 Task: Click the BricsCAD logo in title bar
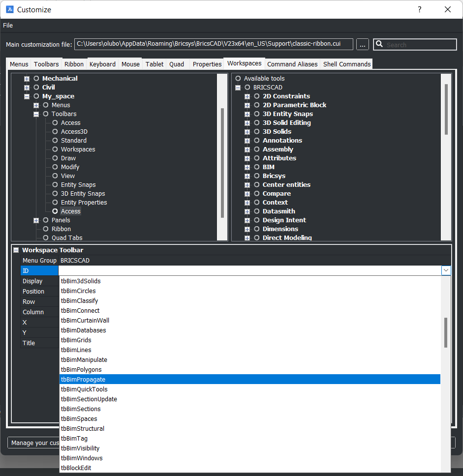9,9
